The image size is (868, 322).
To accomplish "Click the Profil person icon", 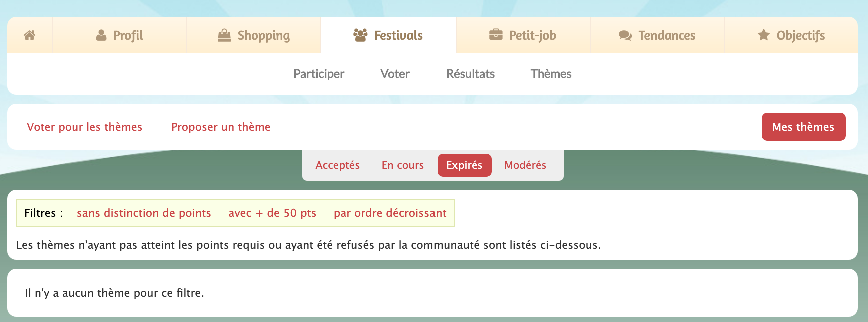I will 101,35.
